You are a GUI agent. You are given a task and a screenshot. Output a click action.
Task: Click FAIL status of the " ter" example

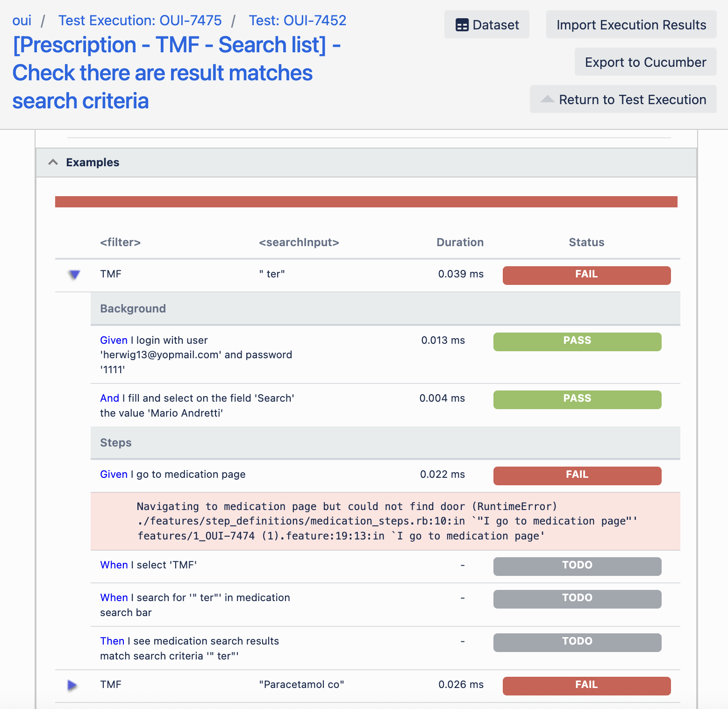point(586,275)
